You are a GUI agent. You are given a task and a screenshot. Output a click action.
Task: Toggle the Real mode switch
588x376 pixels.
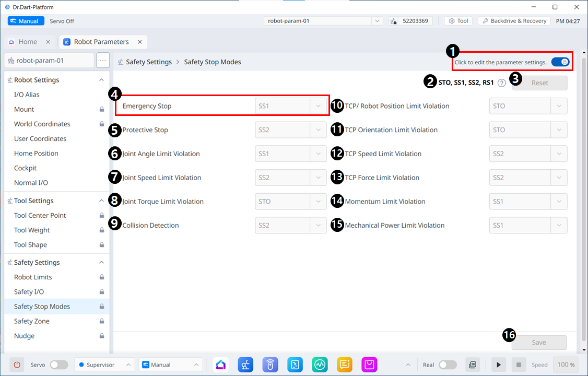tap(448, 365)
